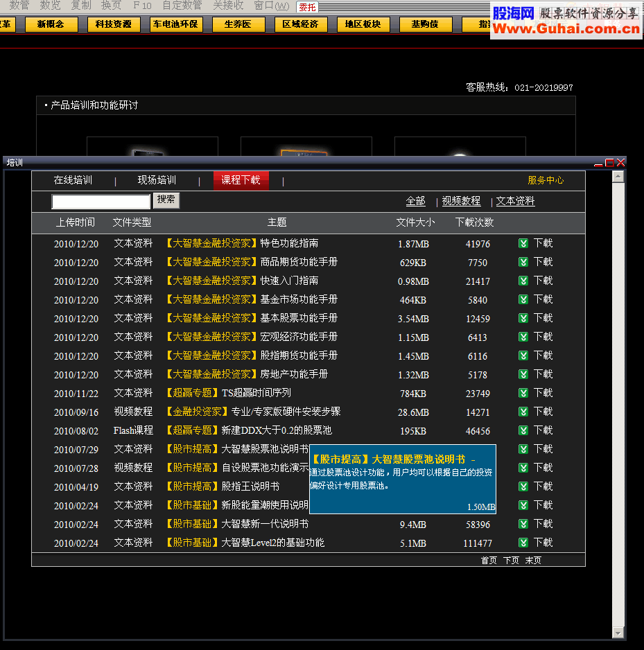Image resolution: width=644 pixels, height=650 pixels.
Task: Click the 委托 button in menu bar
Action: coord(307,7)
